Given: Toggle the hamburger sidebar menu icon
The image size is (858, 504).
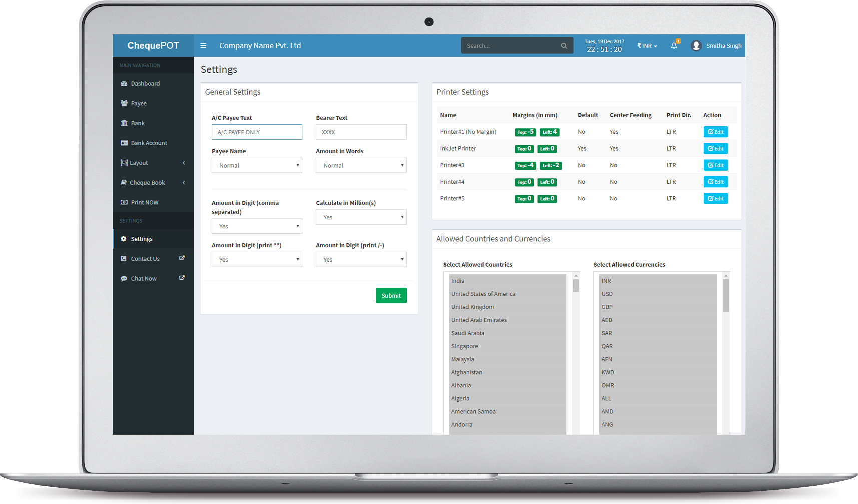Looking at the screenshot, I should click(x=203, y=46).
